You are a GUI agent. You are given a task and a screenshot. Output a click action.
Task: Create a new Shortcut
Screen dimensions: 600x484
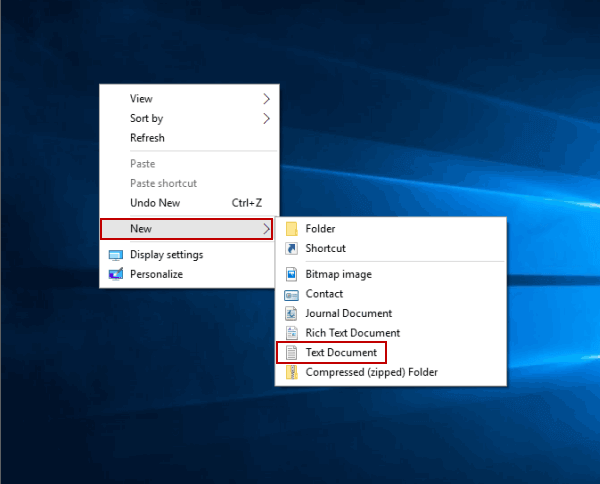point(391,248)
